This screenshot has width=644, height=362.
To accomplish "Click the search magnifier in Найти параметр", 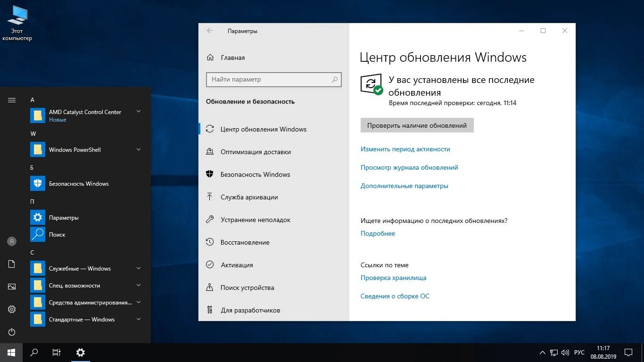I will click(335, 80).
